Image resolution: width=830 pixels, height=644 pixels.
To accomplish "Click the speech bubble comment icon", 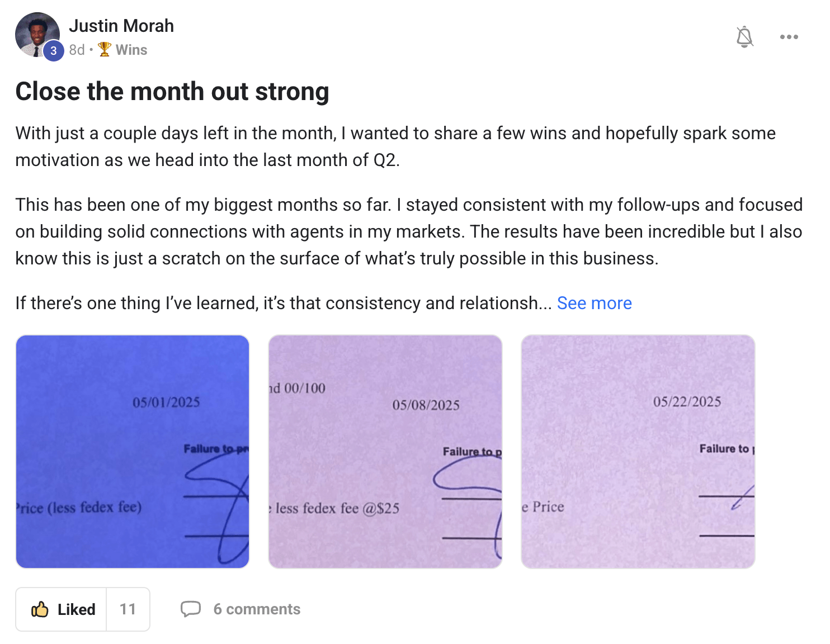I will tap(191, 609).
